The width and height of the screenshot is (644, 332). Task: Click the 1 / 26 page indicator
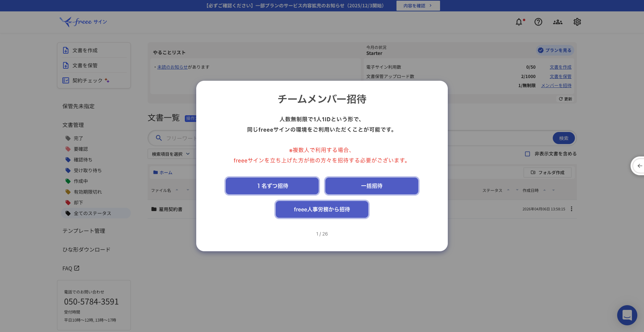(x=322, y=234)
